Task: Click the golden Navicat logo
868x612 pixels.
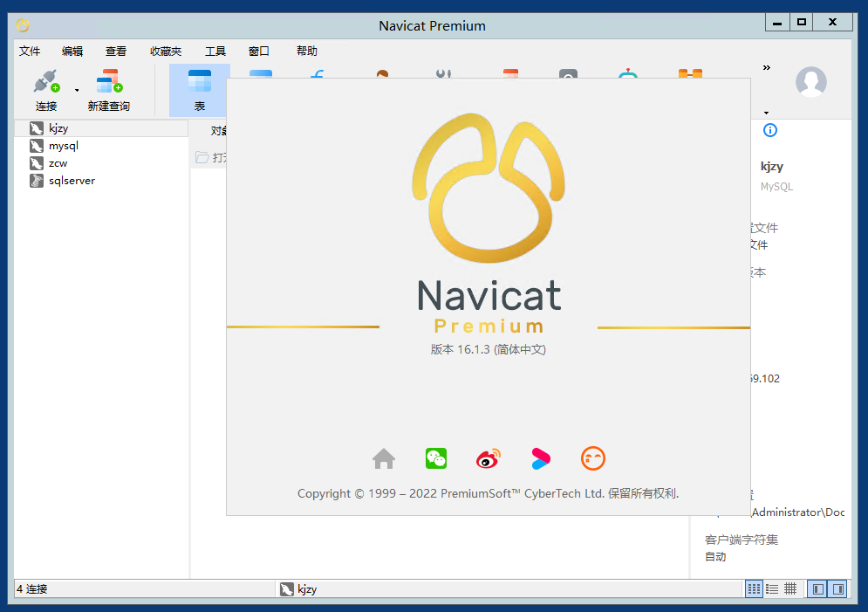Action: (489, 188)
